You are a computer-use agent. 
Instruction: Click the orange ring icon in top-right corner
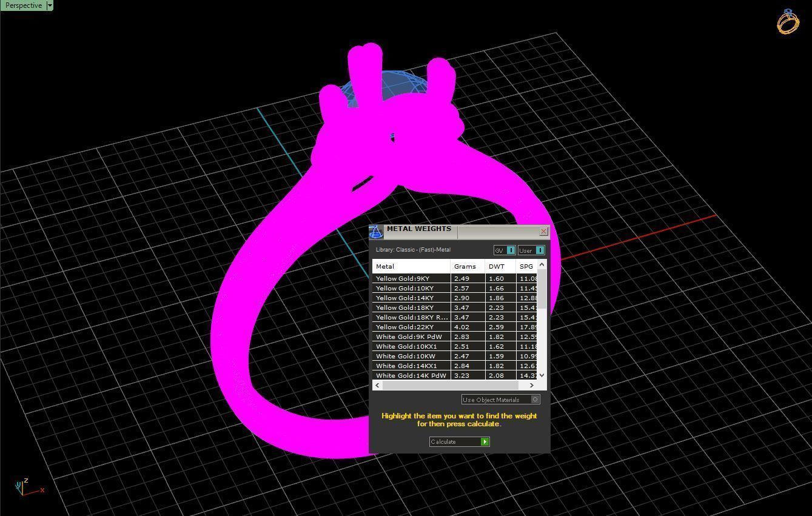[788, 22]
